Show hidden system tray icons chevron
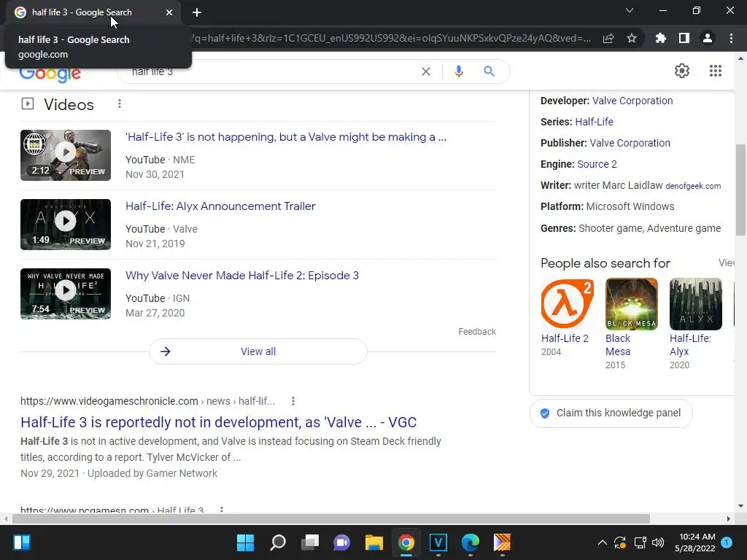Image resolution: width=747 pixels, height=560 pixels. pyautogui.click(x=602, y=542)
